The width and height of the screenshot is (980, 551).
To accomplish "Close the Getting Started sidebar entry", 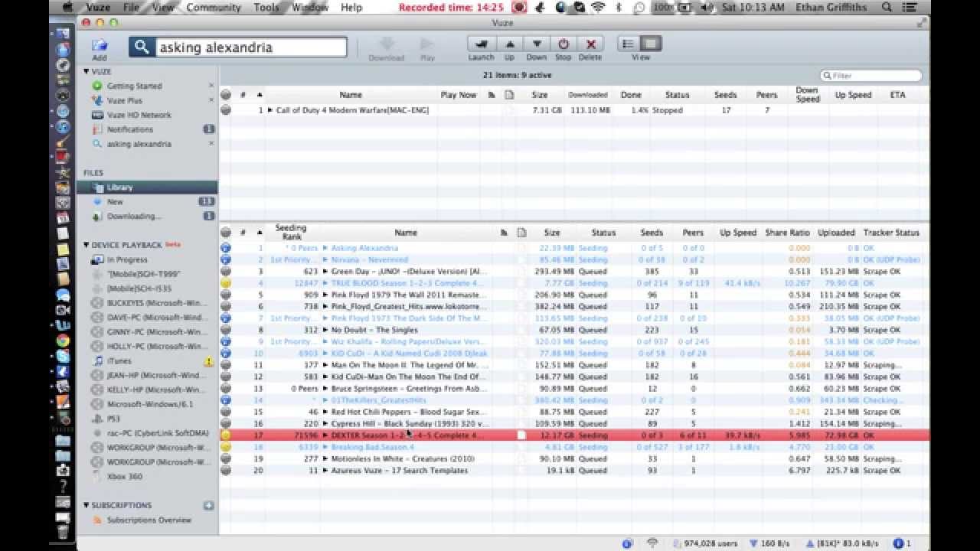I will [211, 86].
